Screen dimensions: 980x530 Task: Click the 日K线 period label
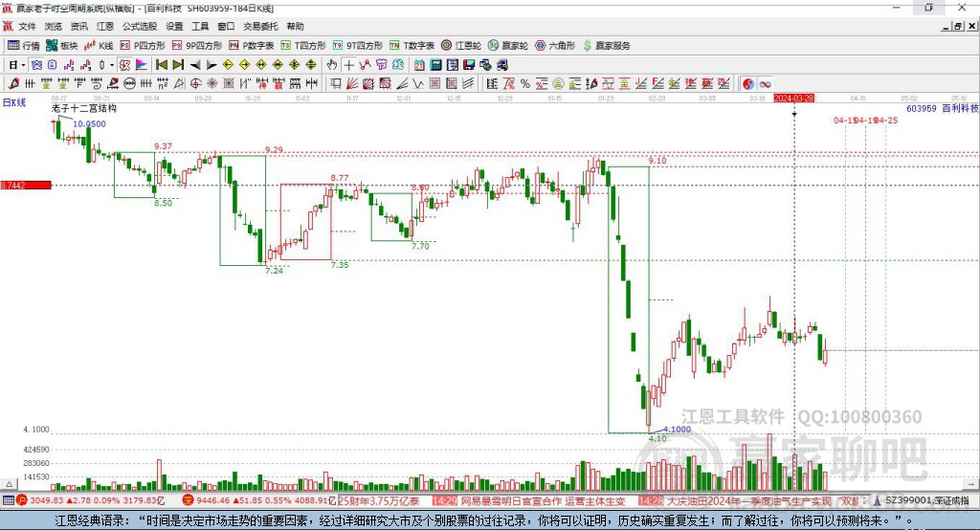tap(14, 102)
